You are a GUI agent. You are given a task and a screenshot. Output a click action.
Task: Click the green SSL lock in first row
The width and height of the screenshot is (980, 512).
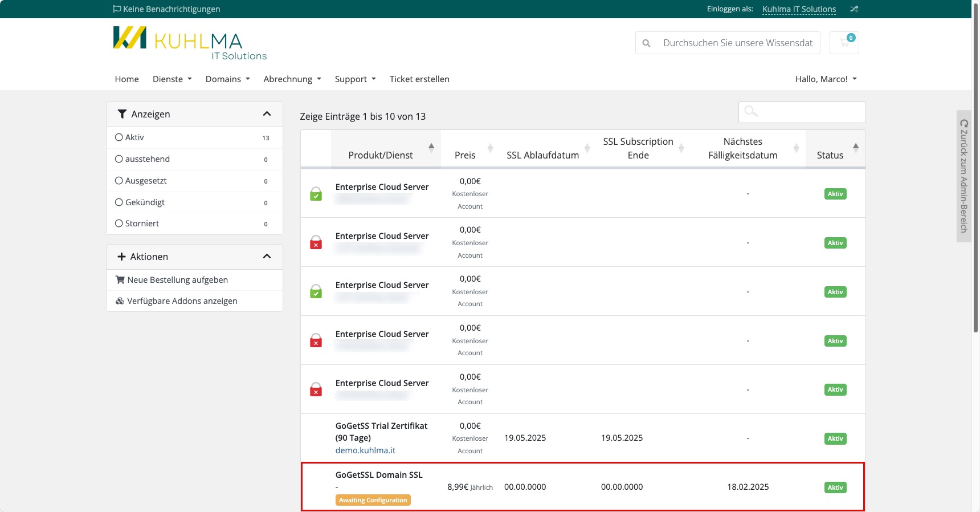pyautogui.click(x=316, y=194)
